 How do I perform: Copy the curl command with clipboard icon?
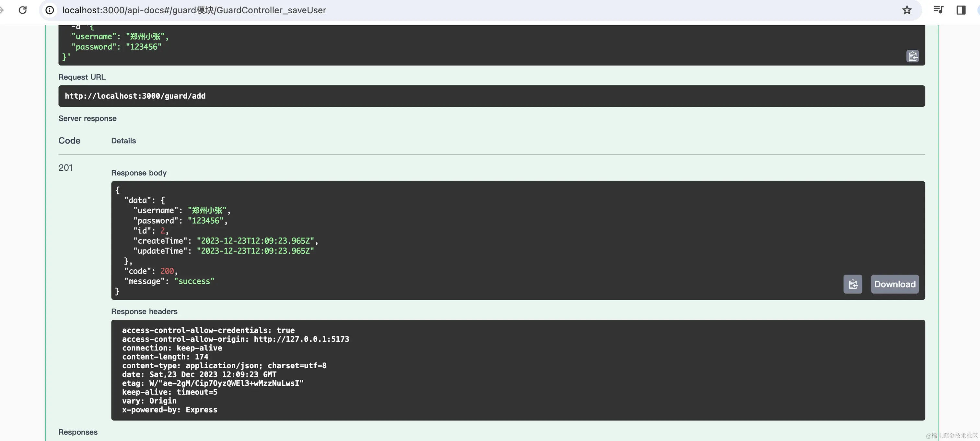tap(912, 56)
